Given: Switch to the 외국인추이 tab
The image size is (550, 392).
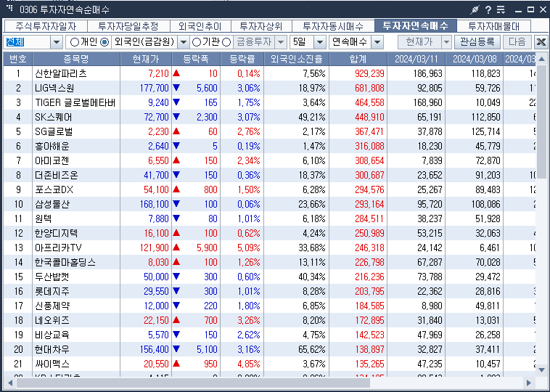Looking at the screenshot, I should [x=200, y=26].
